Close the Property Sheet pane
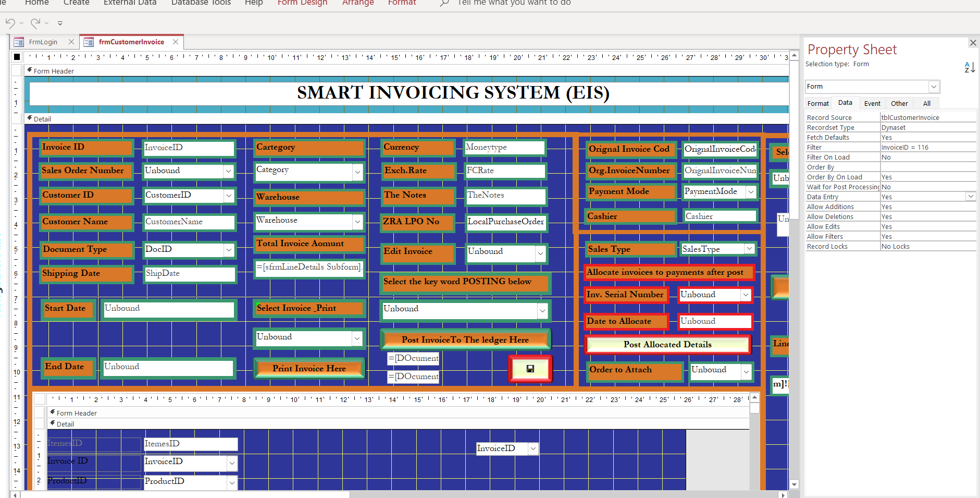 (973, 43)
